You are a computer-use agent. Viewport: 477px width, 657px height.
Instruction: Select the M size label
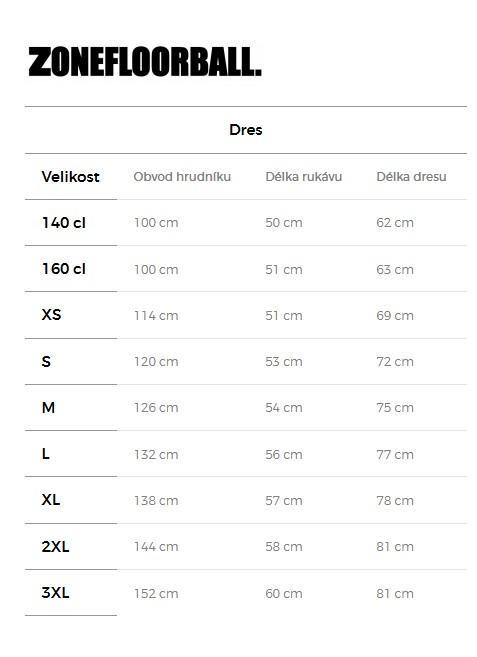pyautogui.click(x=48, y=407)
